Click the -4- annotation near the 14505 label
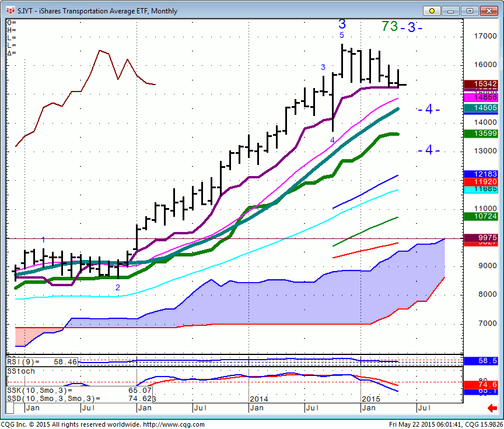The height and width of the screenshot is (429, 504). point(429,109)
